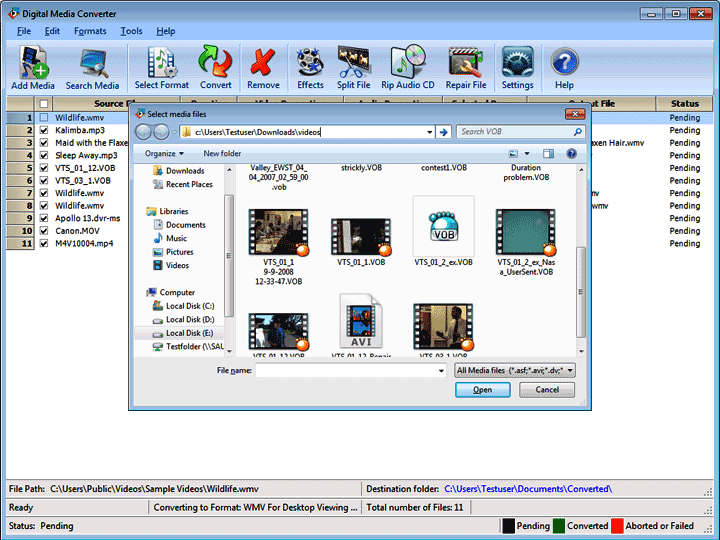The width and height of the screenshot is (720, 540).
Task: Toggle the preview pane icon in dialog
Action: (x=548, y=153)
